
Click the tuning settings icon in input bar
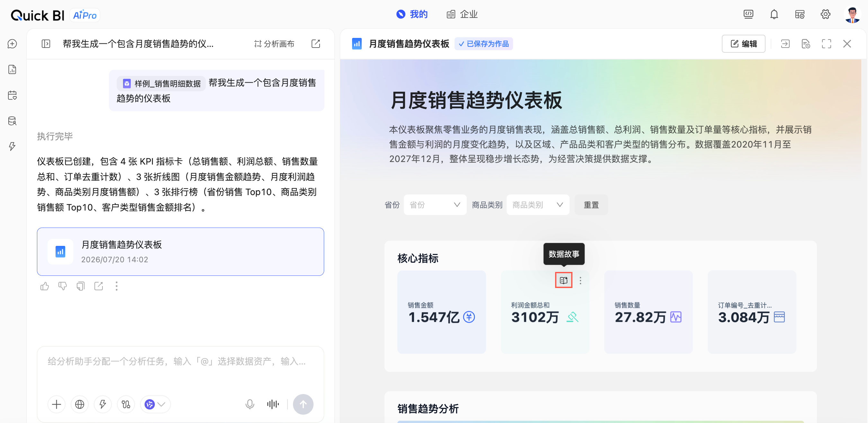point(126,404)
